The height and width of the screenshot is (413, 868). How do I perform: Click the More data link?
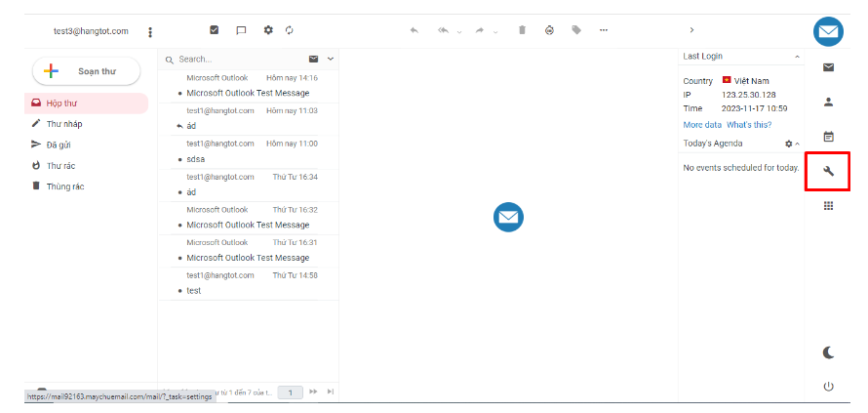point(702,125)
